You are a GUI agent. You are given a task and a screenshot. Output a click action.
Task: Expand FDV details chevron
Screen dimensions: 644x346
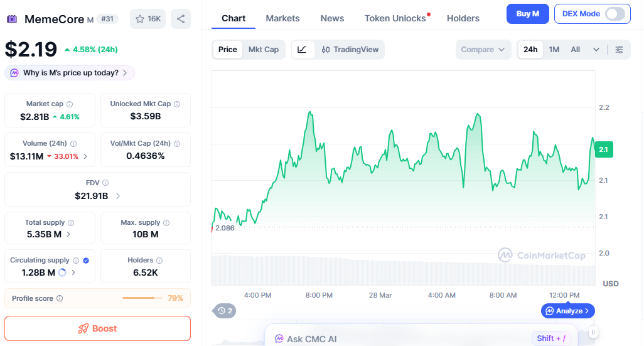(118, 196)
